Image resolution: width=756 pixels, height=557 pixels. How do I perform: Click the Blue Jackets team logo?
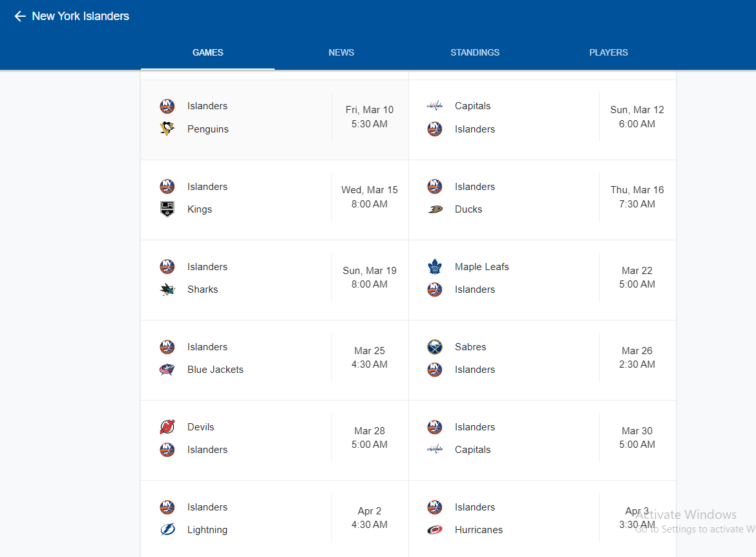pyautogui.click(x=167, y=370)
